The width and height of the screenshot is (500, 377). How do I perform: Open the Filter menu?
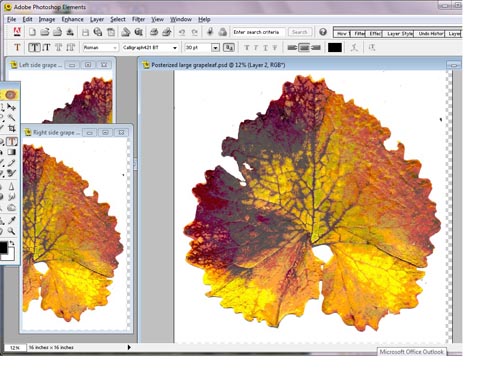[138, 19]
